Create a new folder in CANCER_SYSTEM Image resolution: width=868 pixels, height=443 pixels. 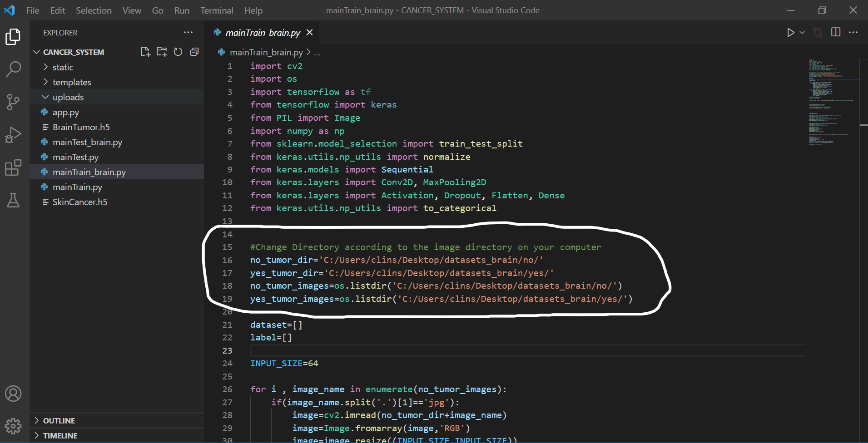[x=162, y=52]
